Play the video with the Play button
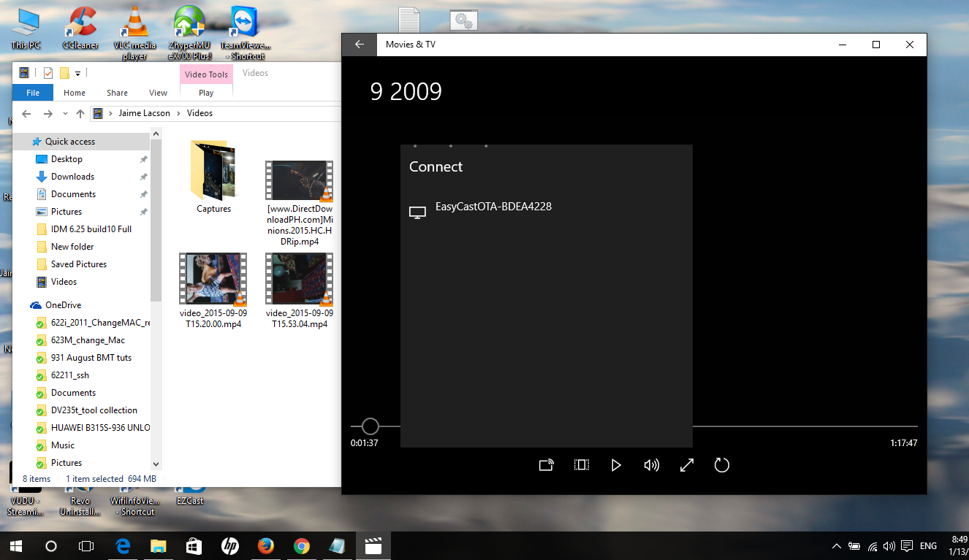969x560 pixels. pos(616,465)
